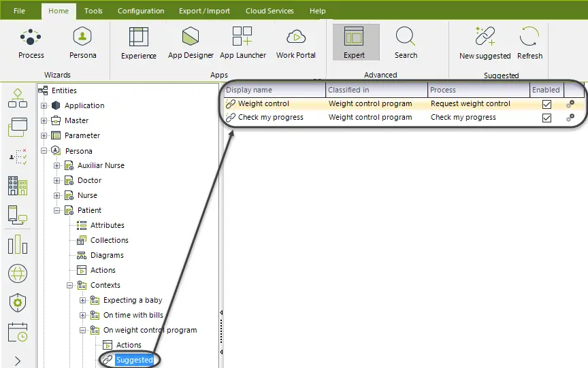
Task: Sort by the Process column header
Action: coord(478,90)
